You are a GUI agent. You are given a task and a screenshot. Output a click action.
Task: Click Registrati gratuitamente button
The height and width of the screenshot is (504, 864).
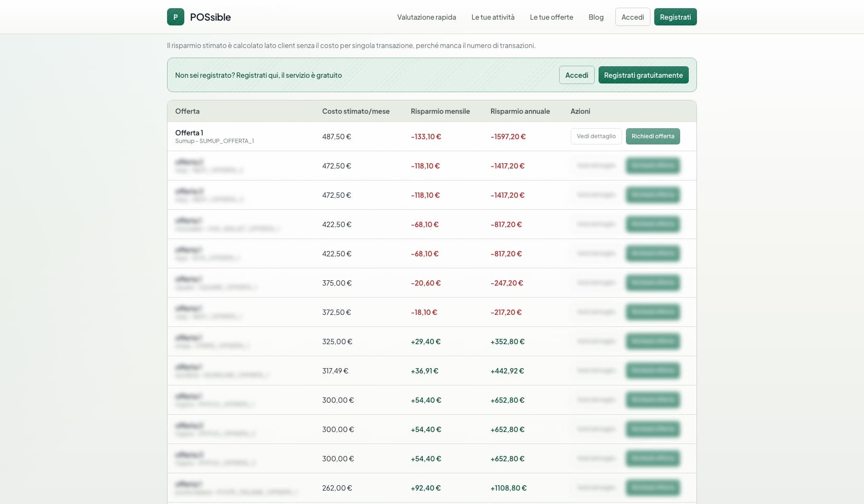pyautogui.click(x=643, y=75)
